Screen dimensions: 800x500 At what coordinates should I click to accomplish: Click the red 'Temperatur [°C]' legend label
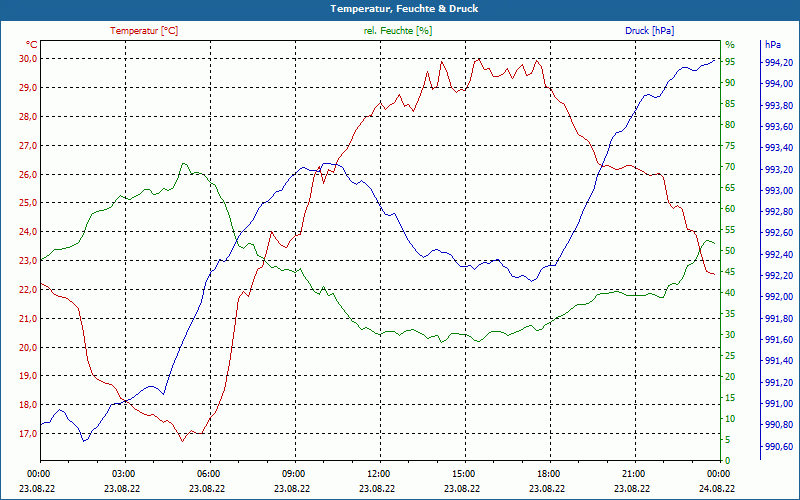click(x=144, y=31)
